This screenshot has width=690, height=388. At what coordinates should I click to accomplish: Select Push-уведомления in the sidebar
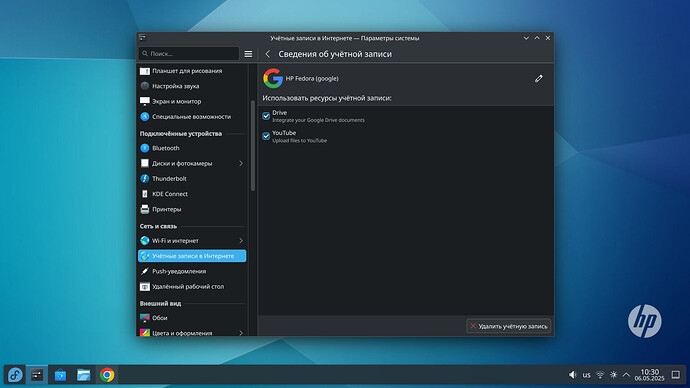[192, 271]
